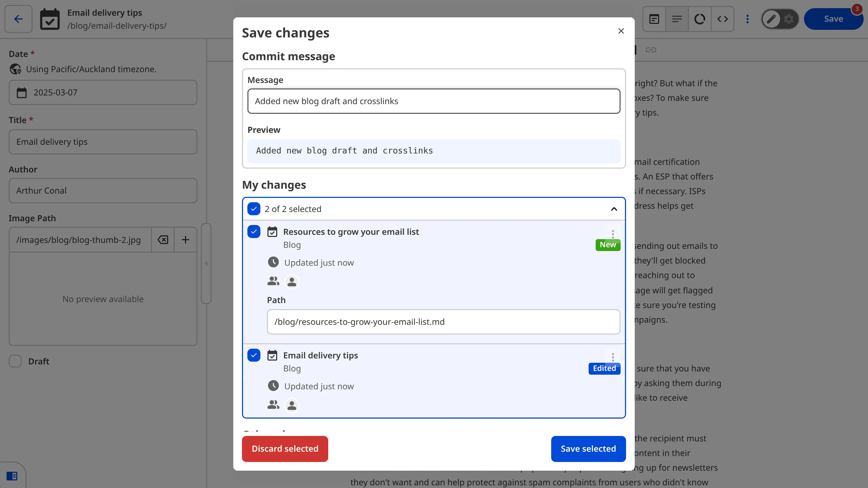Click the Date field showing 2025-03-07

pyautogui.click(x=103, y=93)
